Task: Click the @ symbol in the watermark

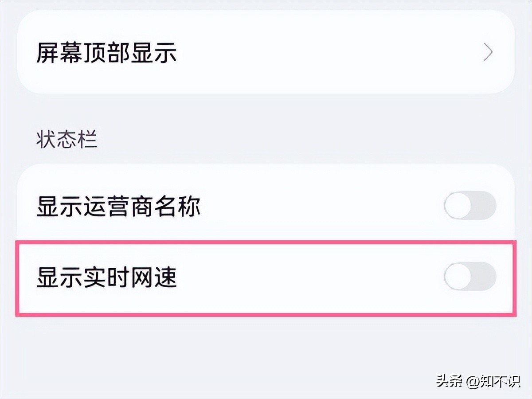Action: coord(472,381)
